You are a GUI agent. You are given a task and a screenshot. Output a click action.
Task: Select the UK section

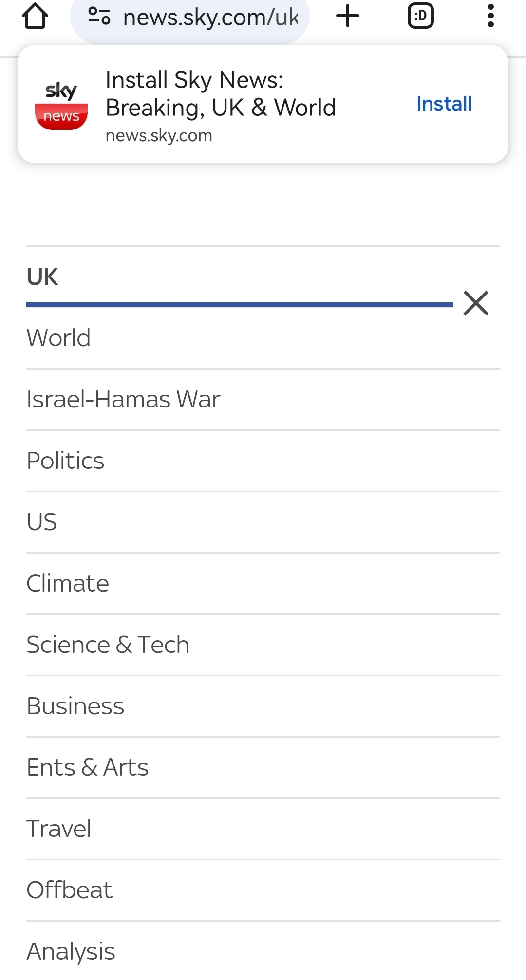pyautogui.click(x=43, y=277)
